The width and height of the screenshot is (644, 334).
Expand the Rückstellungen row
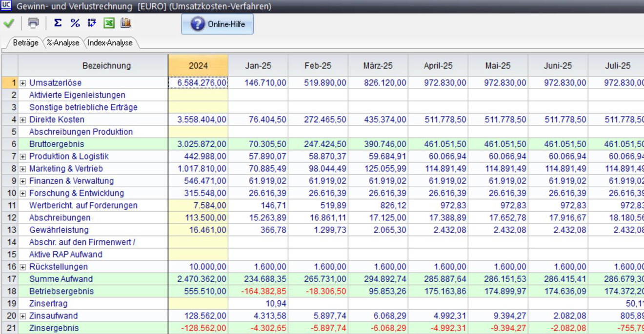pyautogui.click(x=23, y=267)
